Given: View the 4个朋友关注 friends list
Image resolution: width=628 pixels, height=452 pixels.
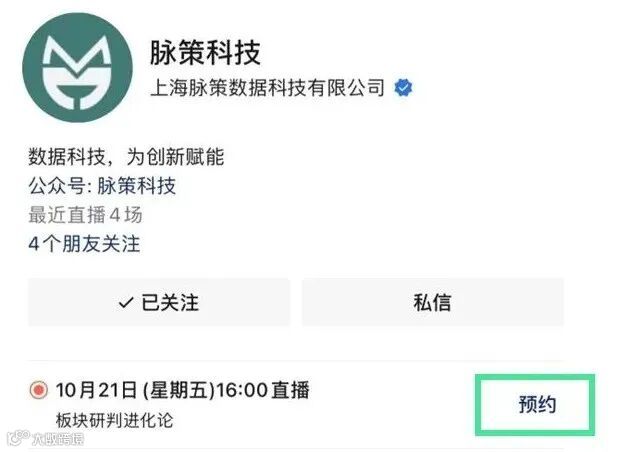Looking at the screenshot, I should (84, 244).
